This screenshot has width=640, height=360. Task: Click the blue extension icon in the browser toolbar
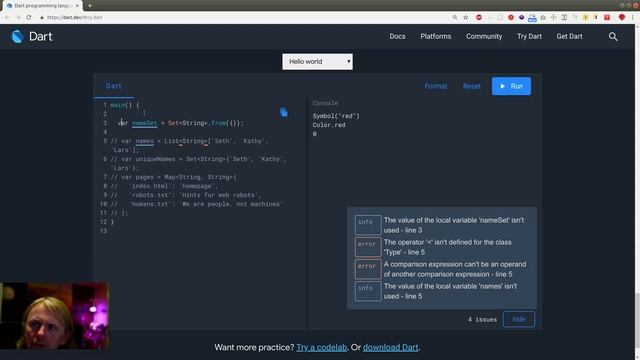point(532,18)
